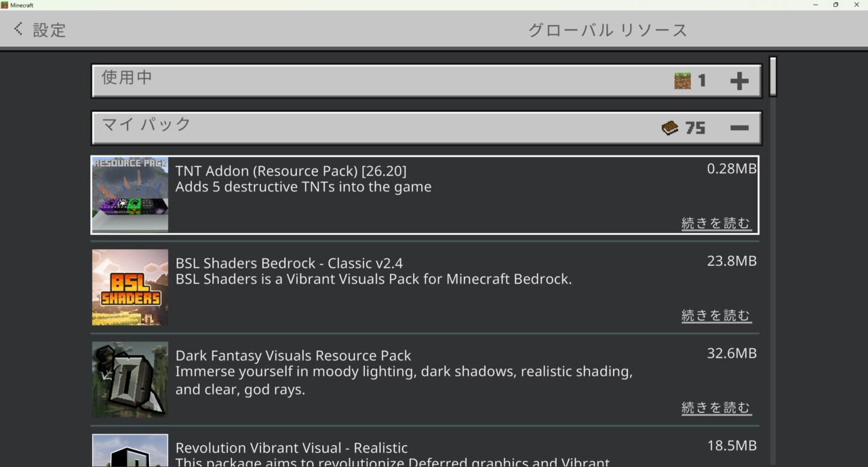The height and width of the screenshot is (467, 868).
Task: Click the 32.6MB size label
Action: click(732, 354)
